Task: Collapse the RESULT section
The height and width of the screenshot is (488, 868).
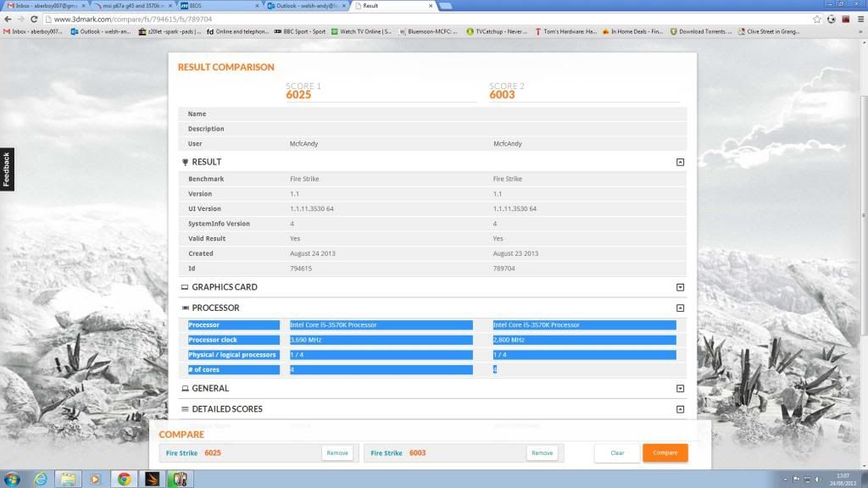Action: 681,162
